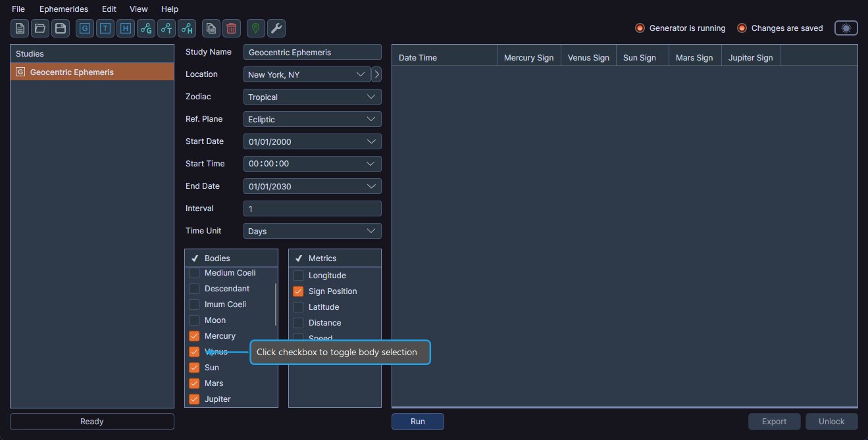Open settings with the wrench icon
The image size is (868, 440).
[x=276, y=28]
